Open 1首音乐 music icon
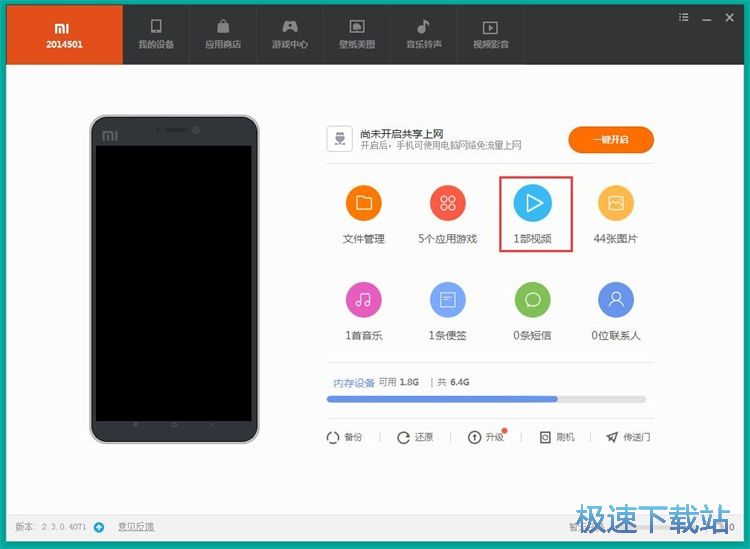 [364, 300]
